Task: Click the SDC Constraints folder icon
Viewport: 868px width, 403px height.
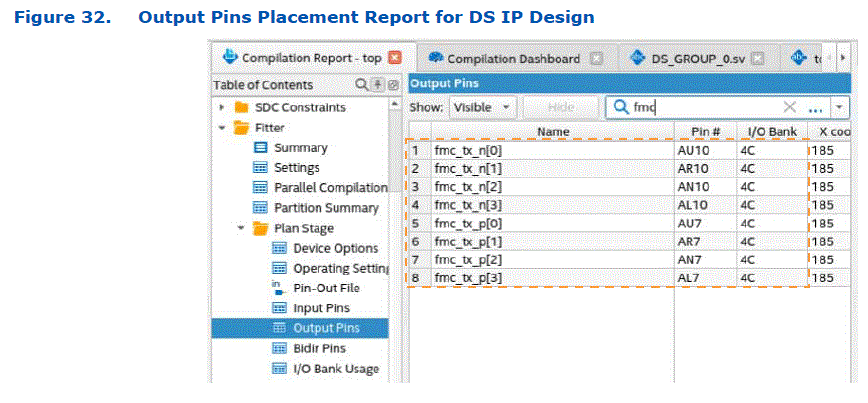Action: point(241,107)
